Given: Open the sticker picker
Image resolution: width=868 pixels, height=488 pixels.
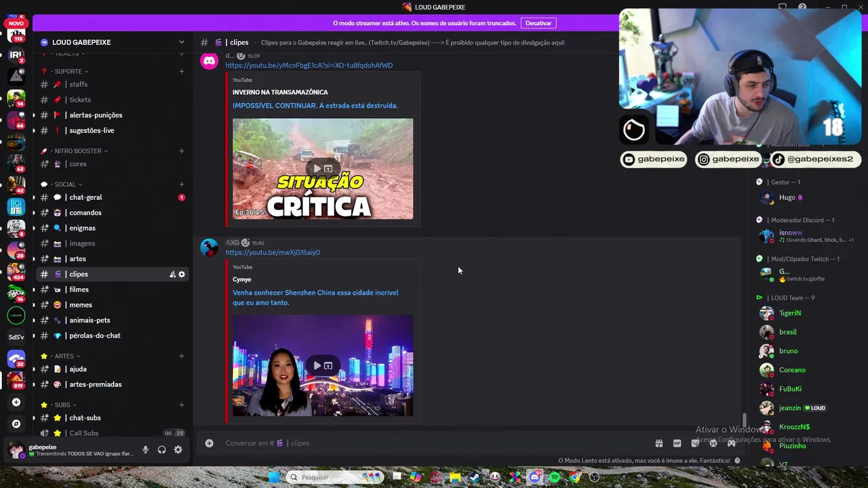Looking at the screenshot, I should (695, 443).
